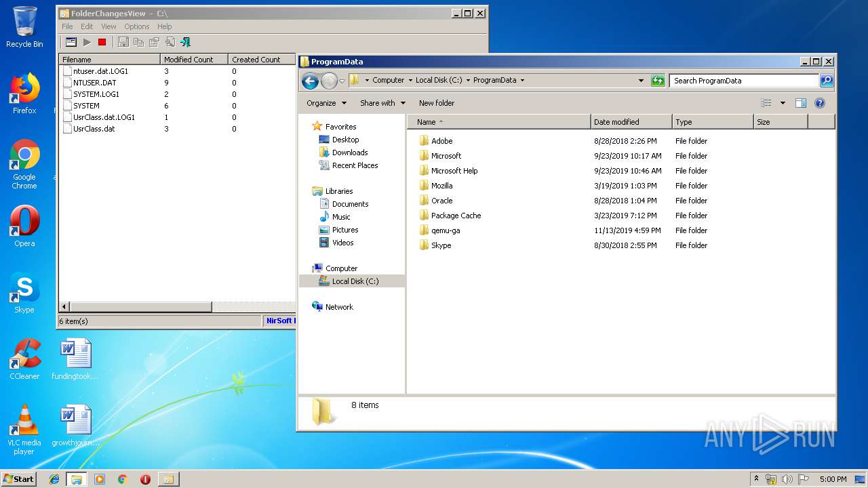Sort files by the Name column
The width and height of the screenshot is (868, 488).
[499, 122]
